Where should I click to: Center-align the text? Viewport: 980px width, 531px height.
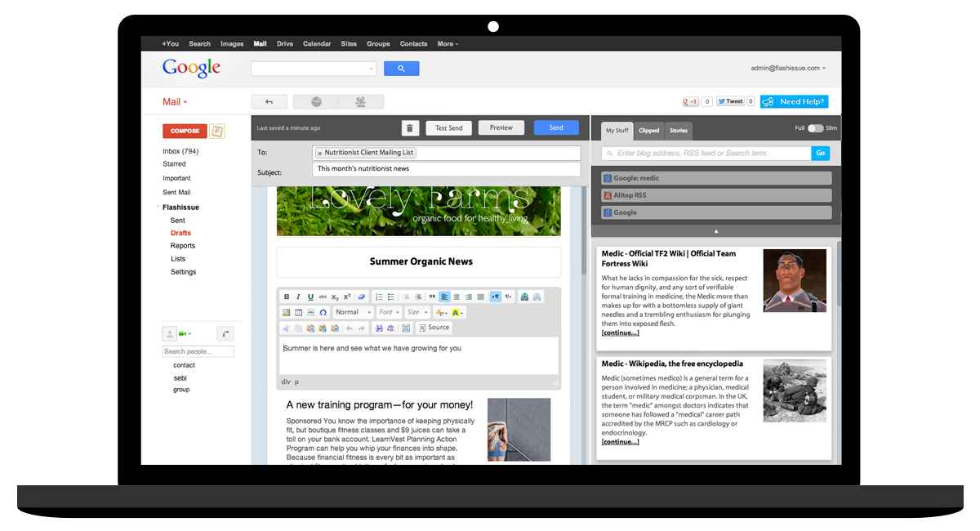(457, 297)
